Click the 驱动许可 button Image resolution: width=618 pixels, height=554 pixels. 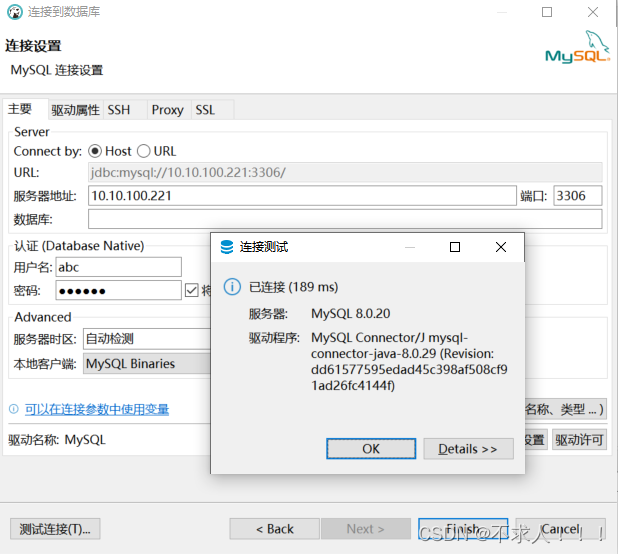(579, 440)
